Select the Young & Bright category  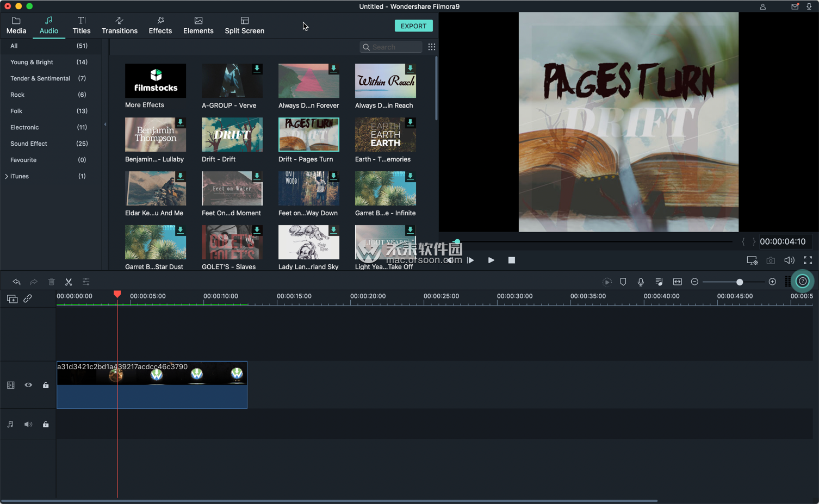click(x=51, y=62)
